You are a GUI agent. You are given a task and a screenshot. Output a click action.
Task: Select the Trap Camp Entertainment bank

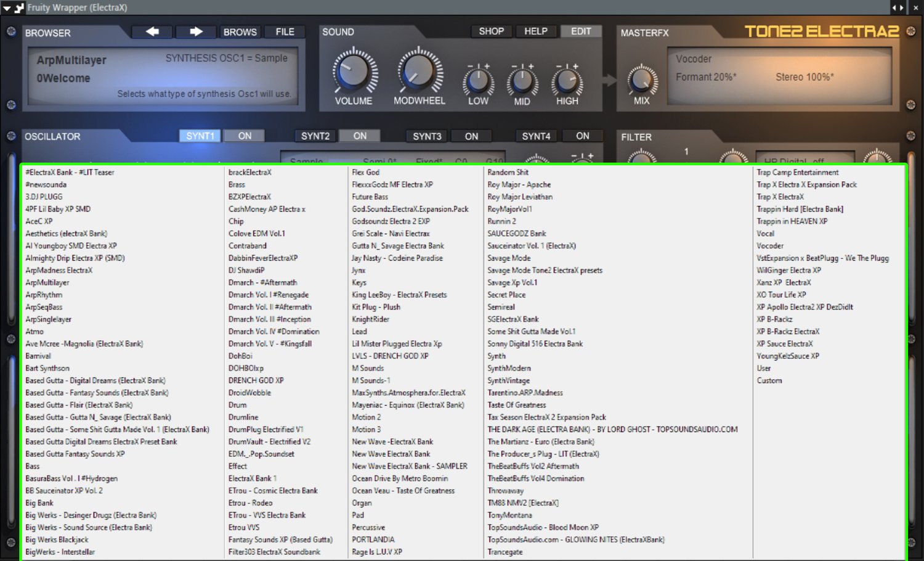[x=797, y=173]
